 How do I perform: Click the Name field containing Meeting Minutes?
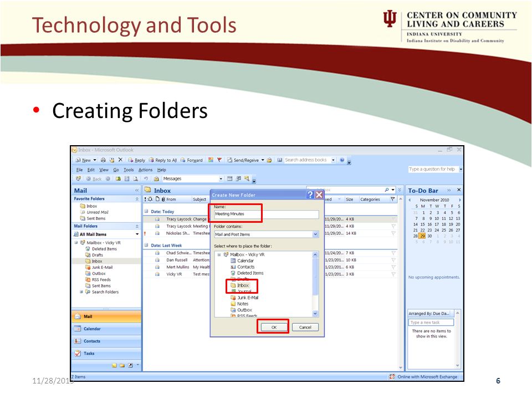click(x=267, y=214)
